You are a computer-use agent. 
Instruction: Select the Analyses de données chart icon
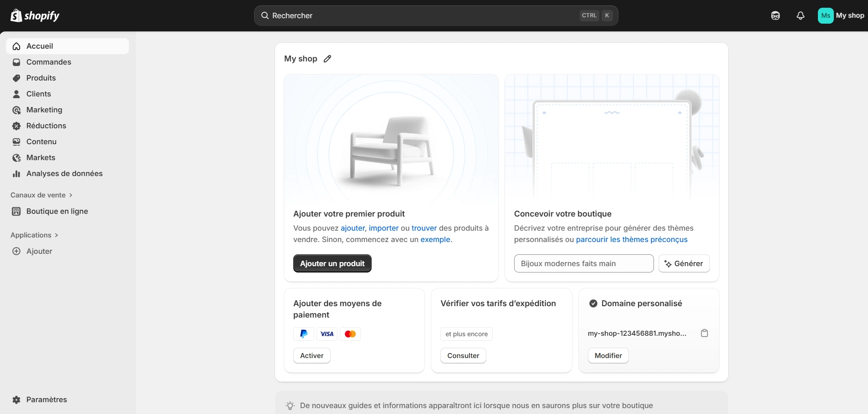tap(16, 173)
